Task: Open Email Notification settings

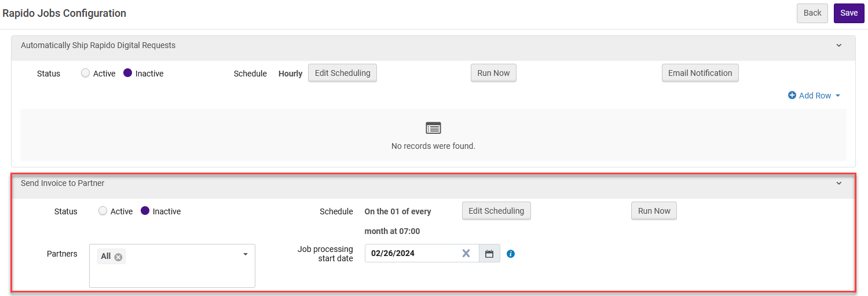Action: [x=699, y=73]
